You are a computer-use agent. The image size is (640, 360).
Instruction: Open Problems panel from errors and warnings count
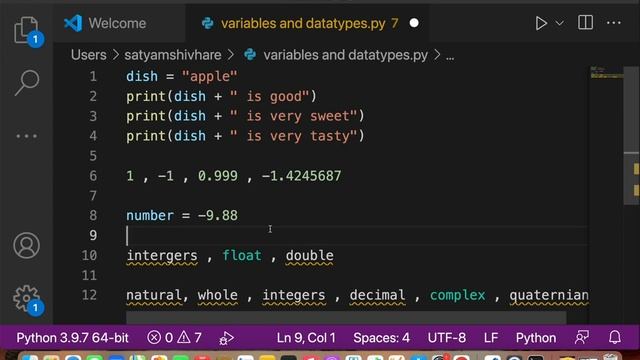[x=174, y=338]
